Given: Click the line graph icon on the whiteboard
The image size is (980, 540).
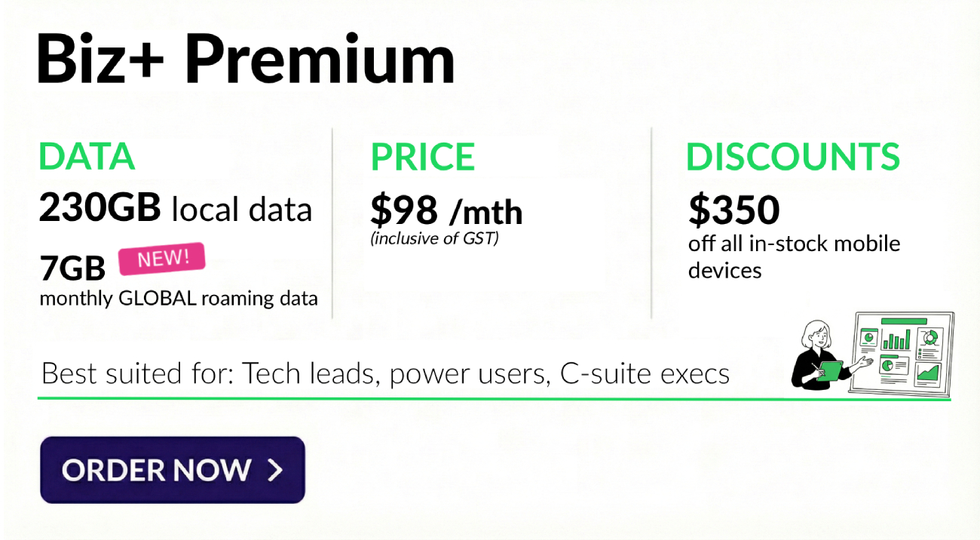Looking at the screenshot, I should click(x=927, y=373).
